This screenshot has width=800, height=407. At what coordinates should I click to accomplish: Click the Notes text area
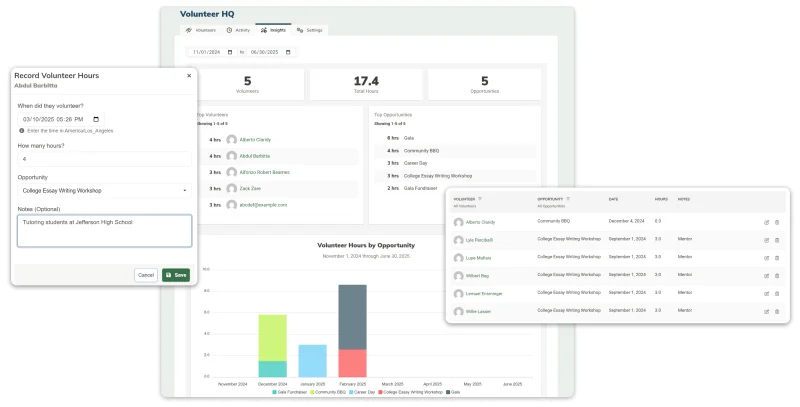(x=105, y=231)
